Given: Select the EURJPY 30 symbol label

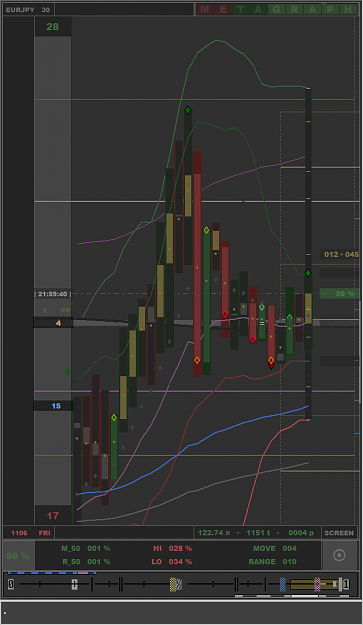Looking at the screenshot, I should (28, 9).
